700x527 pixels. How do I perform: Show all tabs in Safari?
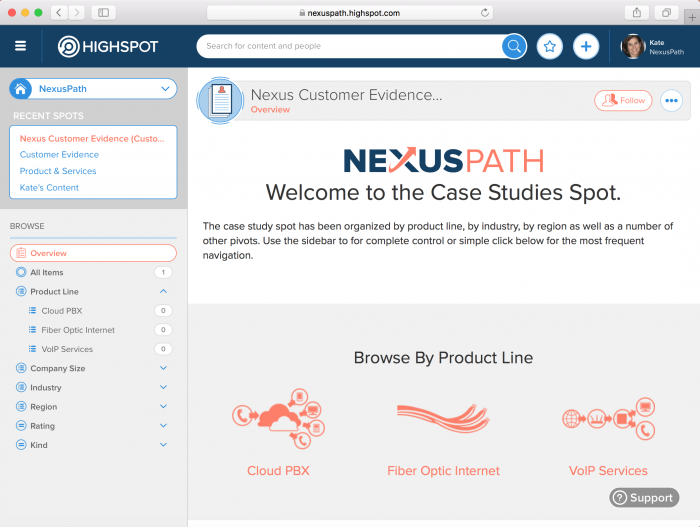(666, 13)
